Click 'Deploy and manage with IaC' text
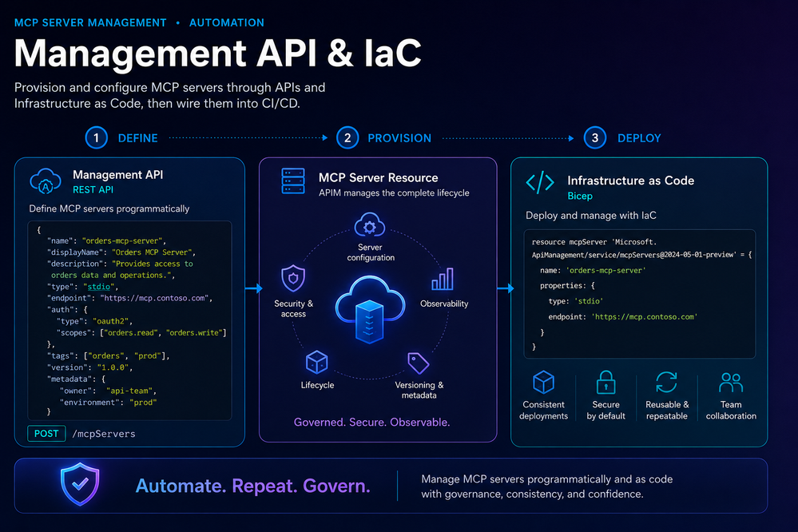This screenshot has height=532, width=798. (591, 216)
